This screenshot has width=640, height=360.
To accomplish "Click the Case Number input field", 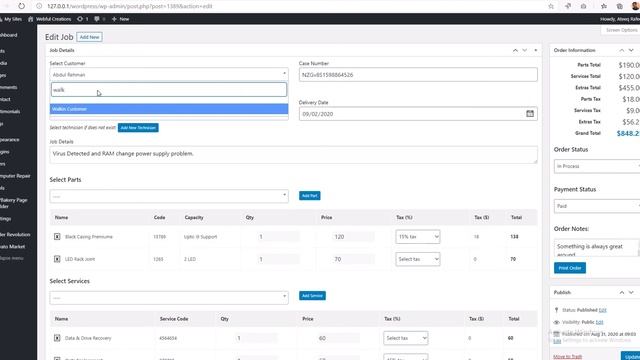I will pyautogui.click(x=418, y=75).
